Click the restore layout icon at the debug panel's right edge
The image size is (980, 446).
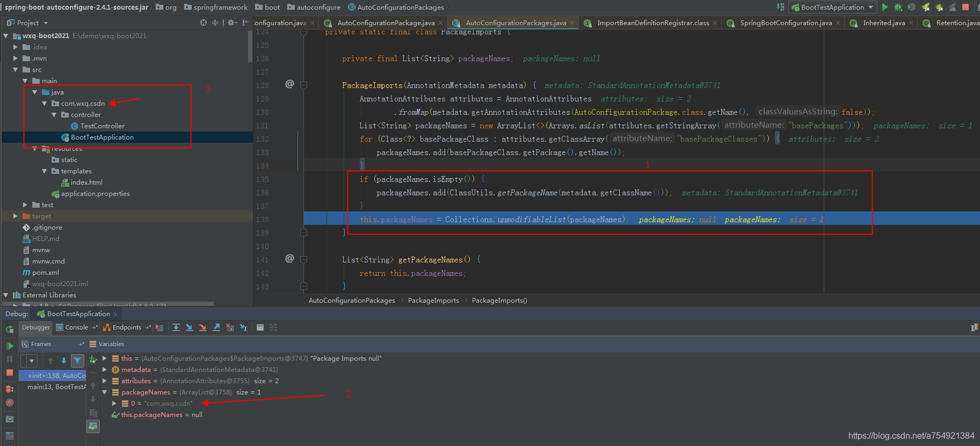pos(974,327)
